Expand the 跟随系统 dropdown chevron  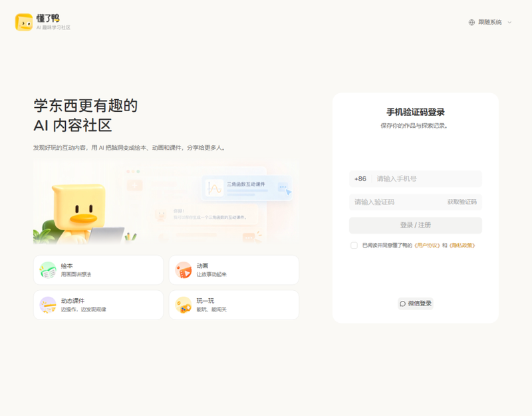[x=509, y=23]
